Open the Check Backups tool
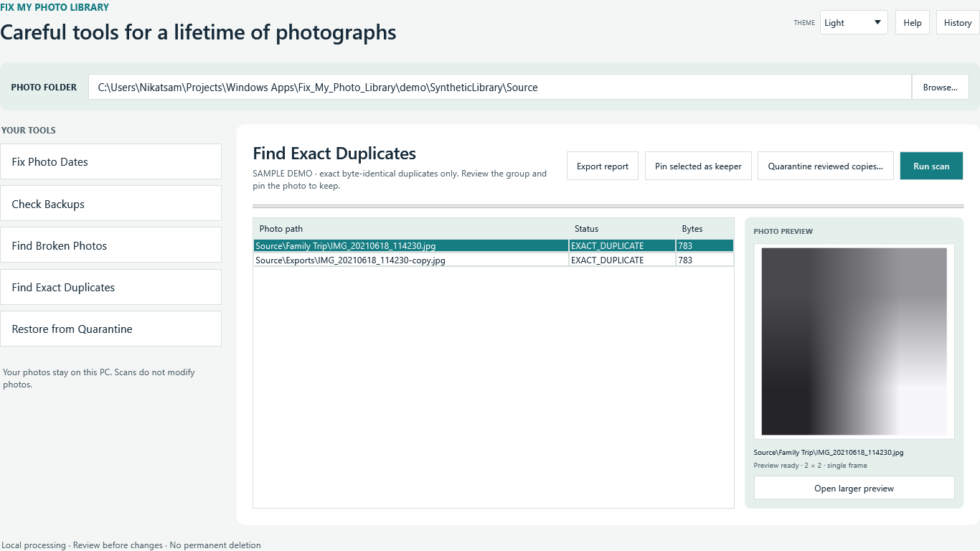The image size is (980, 551). 111,204
